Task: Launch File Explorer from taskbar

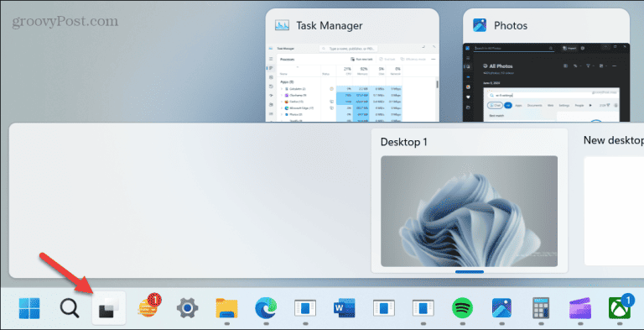Action: (x=226, y=308)
